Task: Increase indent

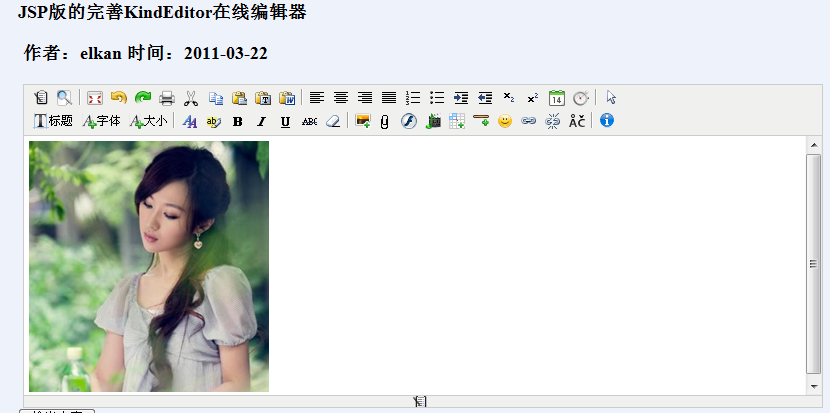Action: [461, 98]
